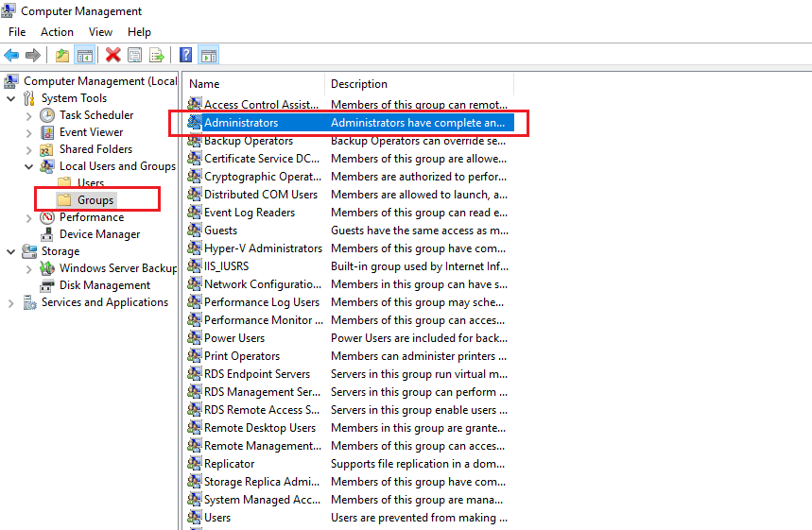The height and width of the screenshot is (530, 812).
Task: Click the Guests group icon
Action: pos(195,231)
